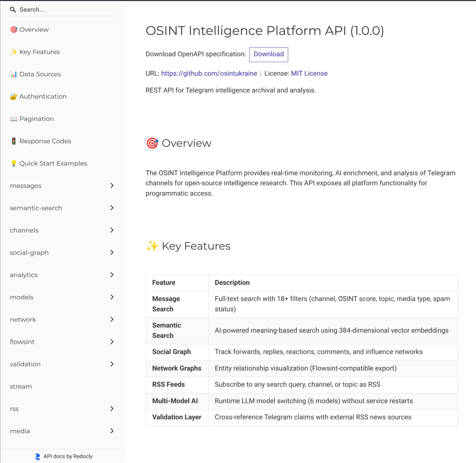
Task: Click the target icon beside Overview in sidebar
Action: coord(14,30)
